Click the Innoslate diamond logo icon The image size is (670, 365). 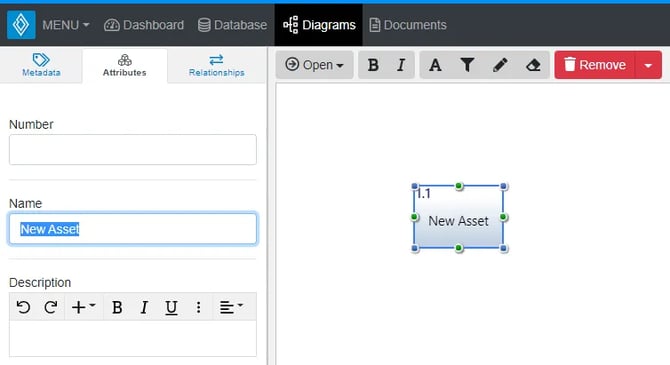pos(21,25)
